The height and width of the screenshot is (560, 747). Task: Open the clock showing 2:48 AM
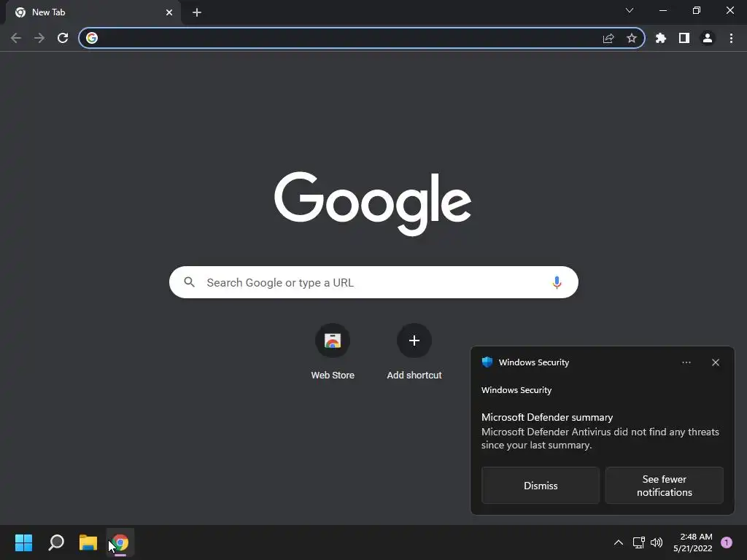693,542
